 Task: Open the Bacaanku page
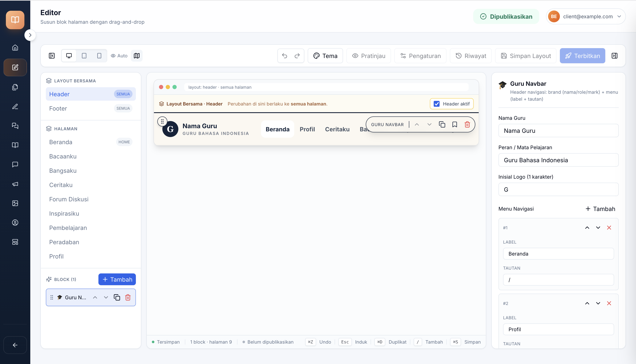(91, 156)
